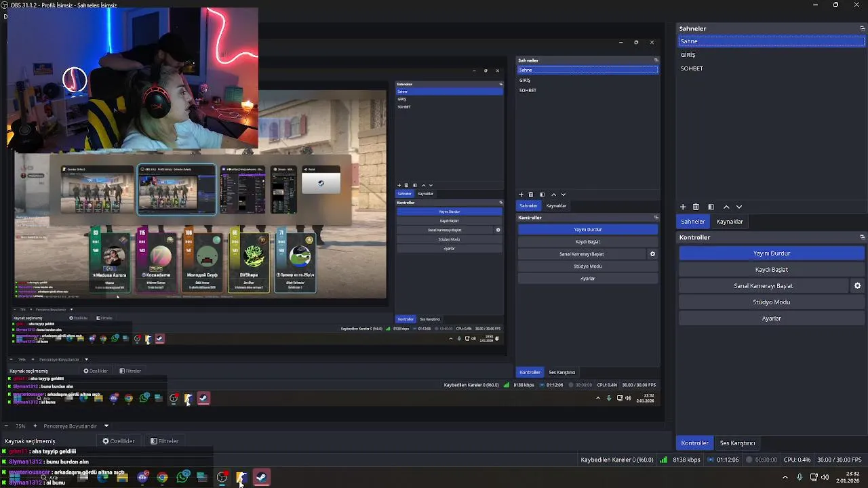
Task: Click the Kaybedilen Kareler status text
Action: click(617, 460)
